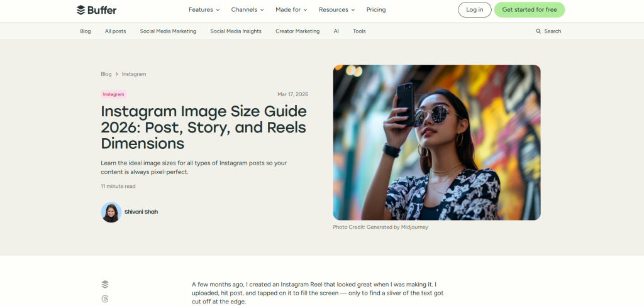This screenshot has width=644, height=306.
Task: Open the Tools category
Action: coord(359,31)
